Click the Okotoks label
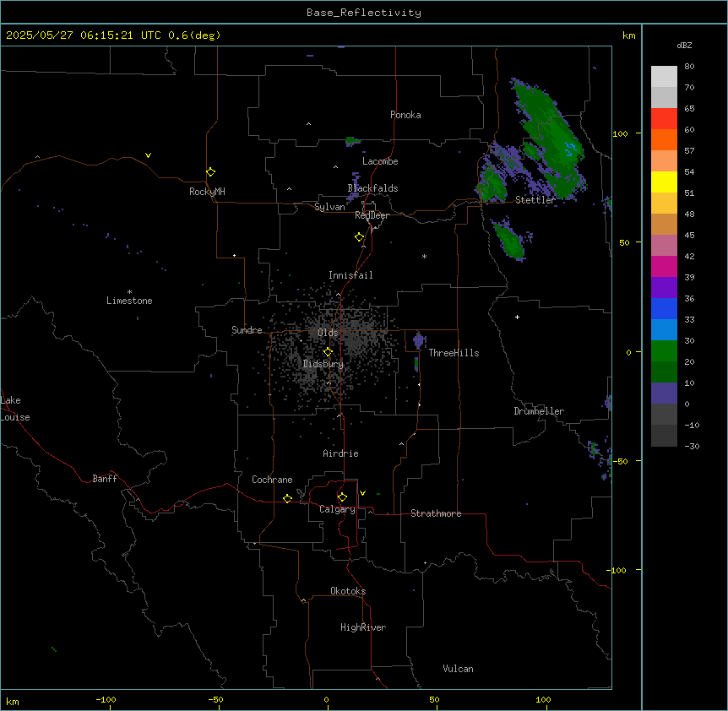Viewport: 728px width, 711px height. click(x=348, y=591)
